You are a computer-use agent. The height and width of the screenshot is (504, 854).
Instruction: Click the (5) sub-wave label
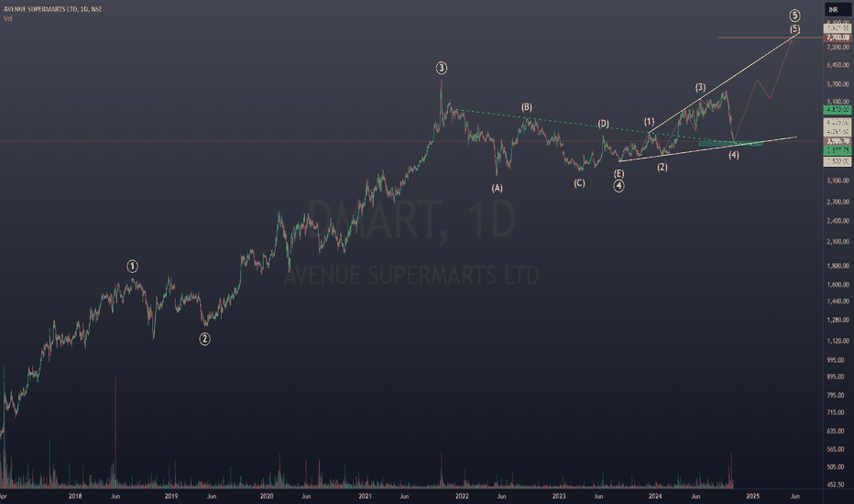point(795,29)
